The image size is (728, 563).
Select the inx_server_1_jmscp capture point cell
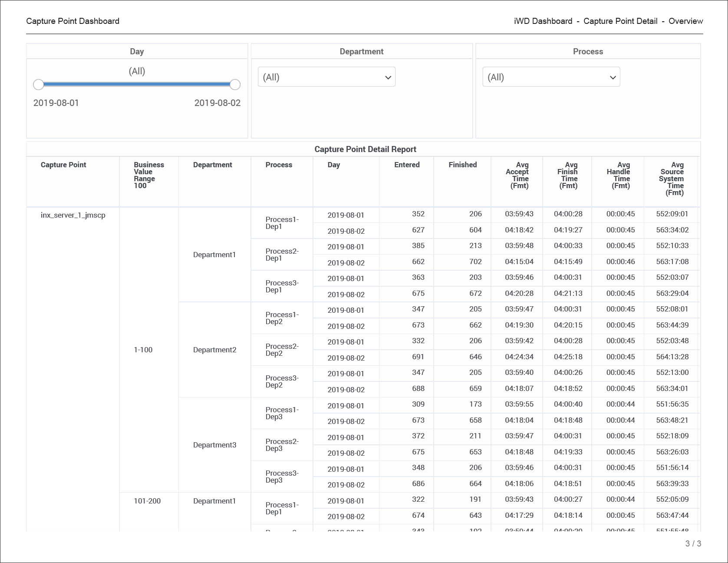[73, 215]
